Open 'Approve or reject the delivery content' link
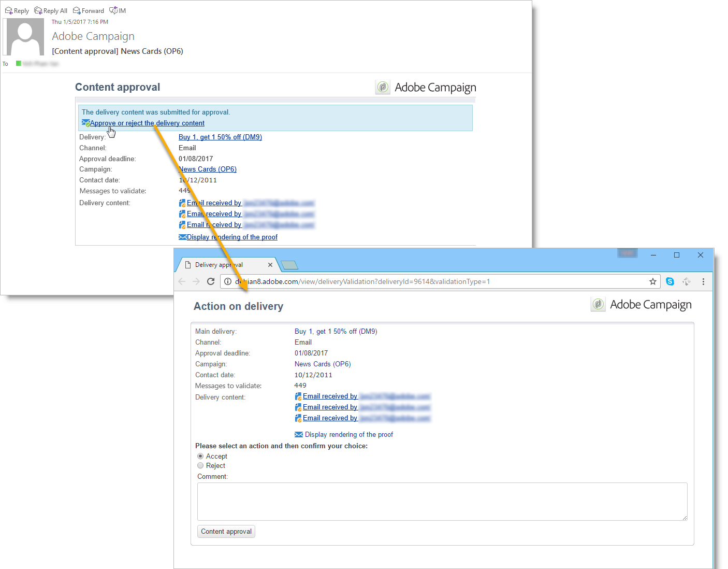728x569 pixels. pyautogui.click(x=148, y=123)
